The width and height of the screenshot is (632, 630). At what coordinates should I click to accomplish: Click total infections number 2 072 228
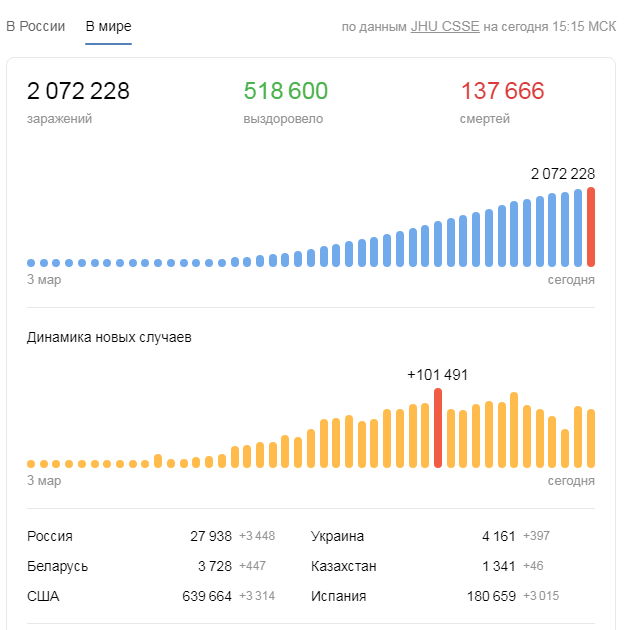pos(78,92)
